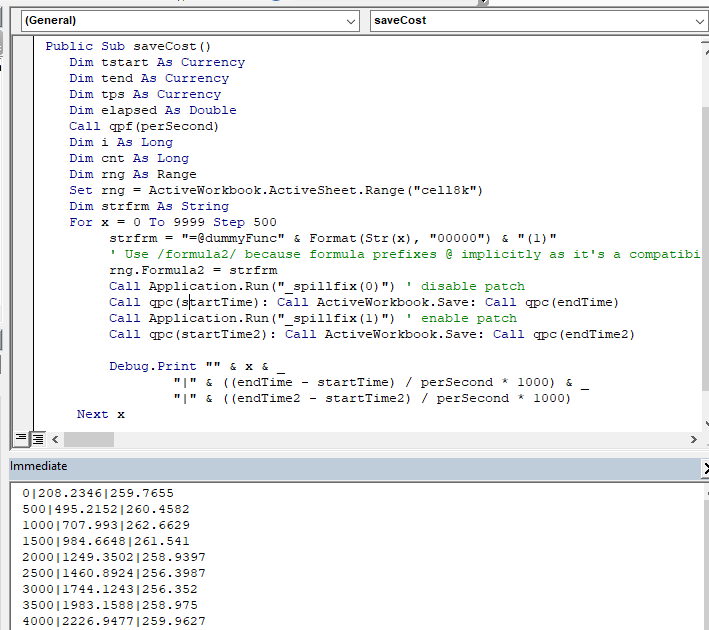709x630 pixels.
Task: Place cursor on the Next x line
Action: point(101,414)
